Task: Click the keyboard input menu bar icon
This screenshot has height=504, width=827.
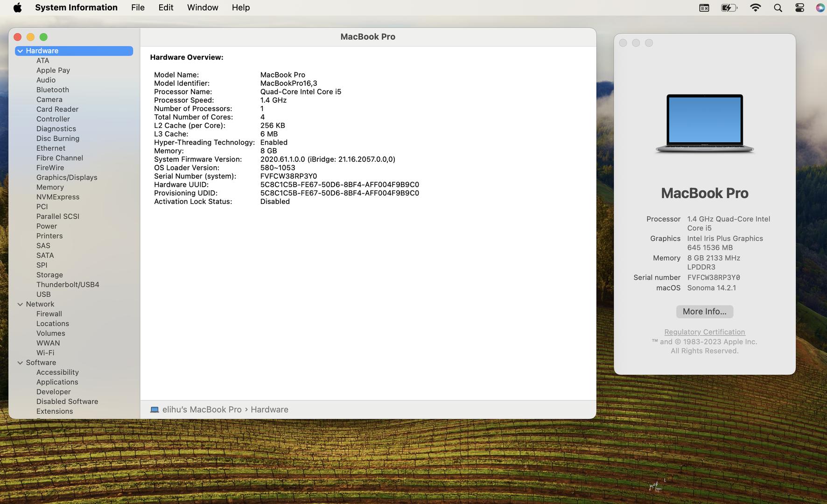Action: click(x=704, y=7)
